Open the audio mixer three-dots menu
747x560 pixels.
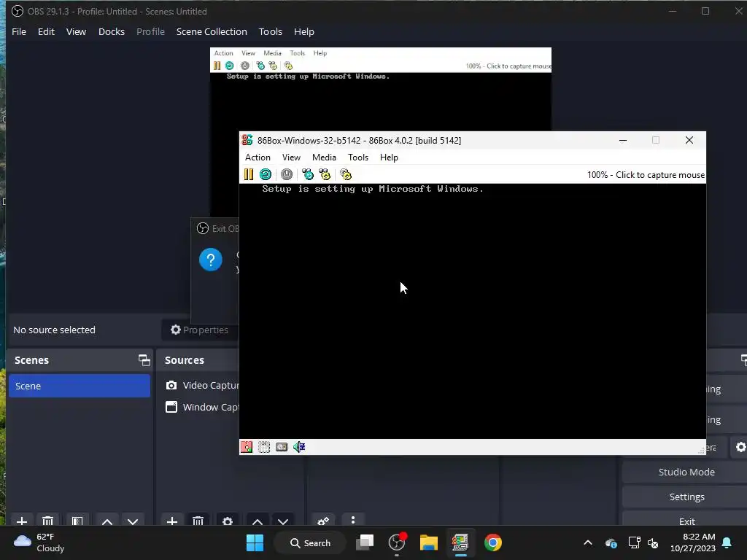352,520
